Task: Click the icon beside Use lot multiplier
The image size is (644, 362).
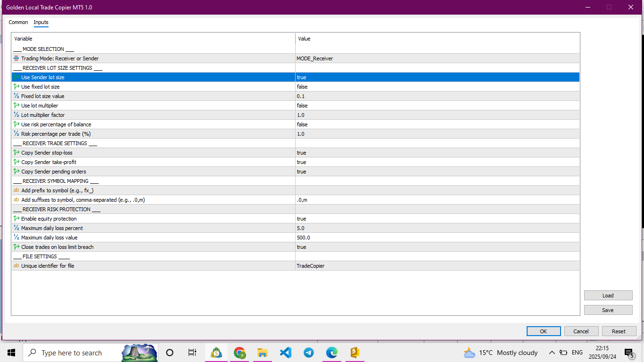Action: pos(17,106)
